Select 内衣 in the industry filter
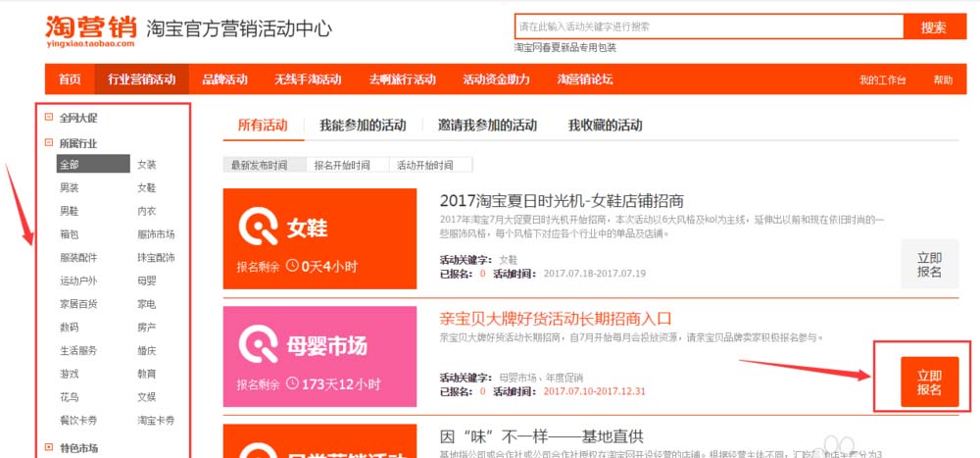The width and height of the screenshot is (980, 458). coord(147,211)
